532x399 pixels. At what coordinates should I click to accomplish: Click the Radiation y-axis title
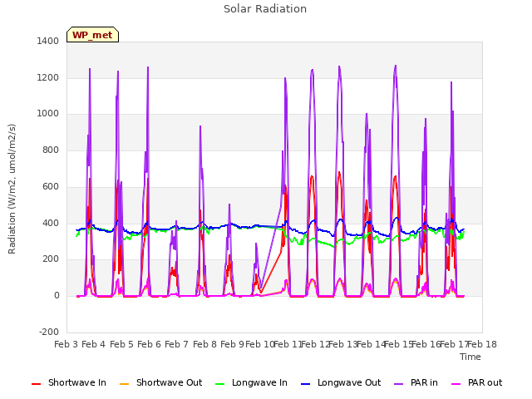(x=12, y=189)
